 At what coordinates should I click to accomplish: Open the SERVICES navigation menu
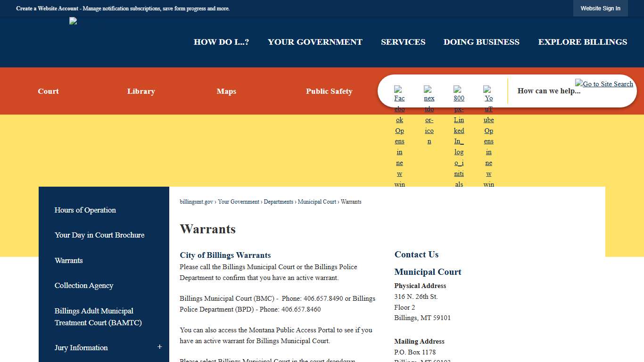tap(403, 42)
